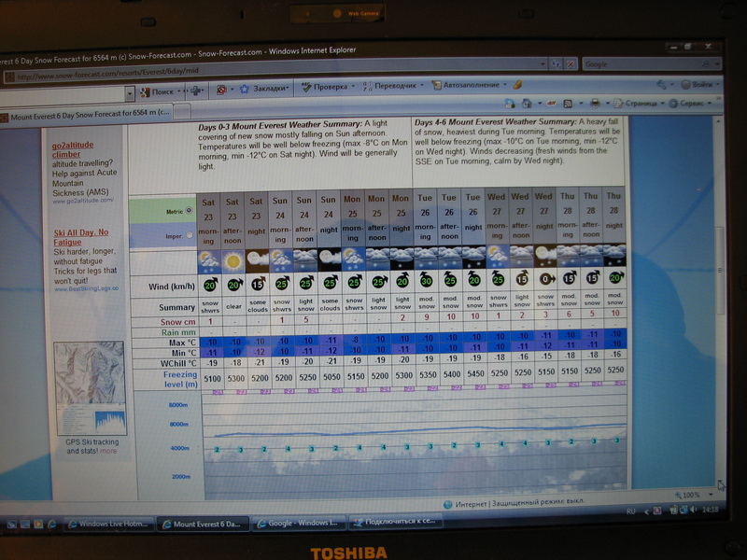Image resolution: width=747 pixels, height=560 pixels.
Task: Open the 100% zoom level control
Action: 693,495
